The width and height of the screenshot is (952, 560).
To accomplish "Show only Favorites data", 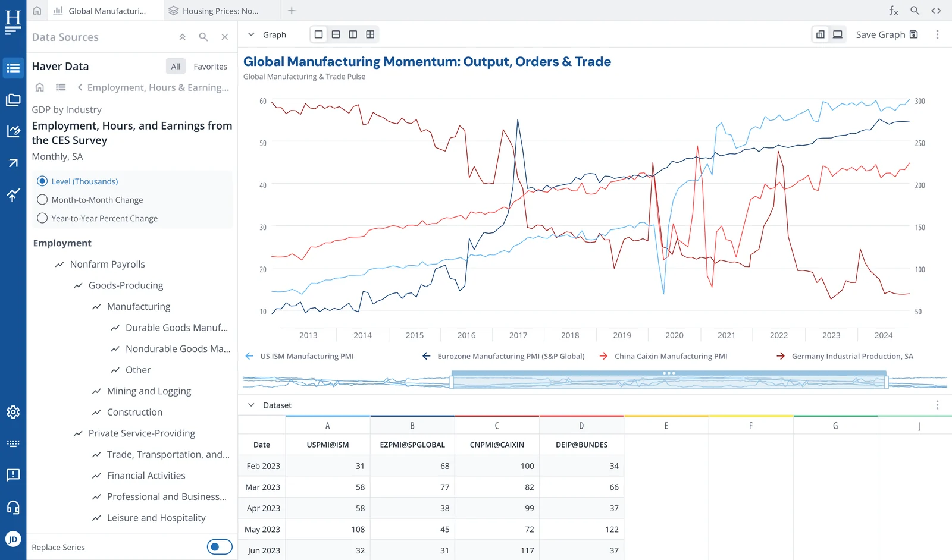I will pos(210,66).
